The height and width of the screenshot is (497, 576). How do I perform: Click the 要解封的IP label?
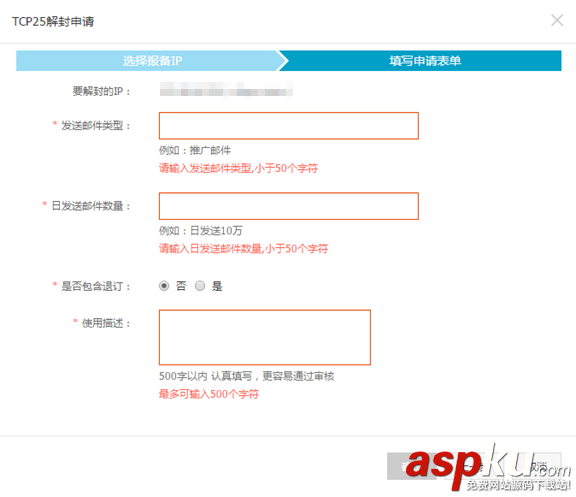pos(101,91)
